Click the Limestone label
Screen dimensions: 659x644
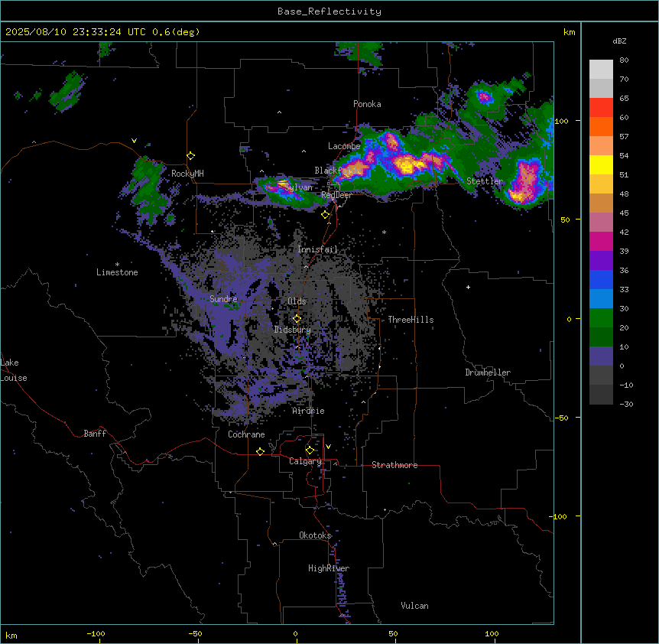117,272
